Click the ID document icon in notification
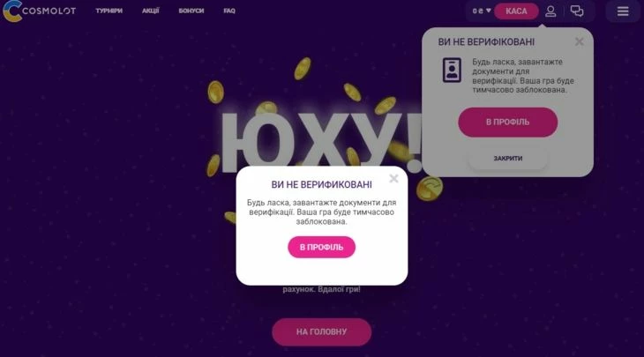644x357 pixels. [x=452, y=71]
